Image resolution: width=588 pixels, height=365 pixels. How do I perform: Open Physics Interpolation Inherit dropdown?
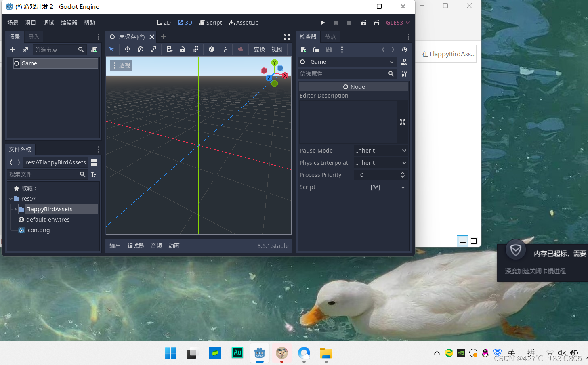point(381,163)
